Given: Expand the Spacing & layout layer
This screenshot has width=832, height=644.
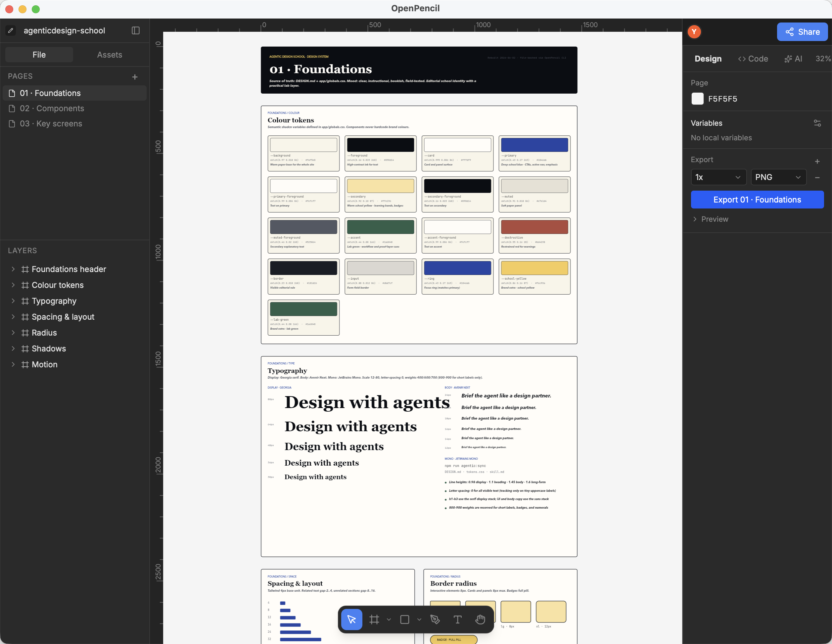Looking at the screenshot, I should point(13,317).
